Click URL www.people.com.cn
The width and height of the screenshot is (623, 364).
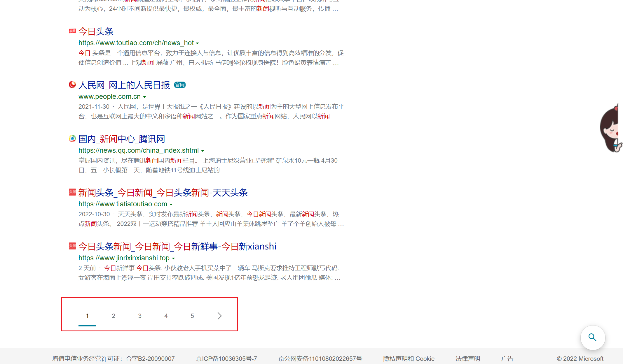point(109,96)
